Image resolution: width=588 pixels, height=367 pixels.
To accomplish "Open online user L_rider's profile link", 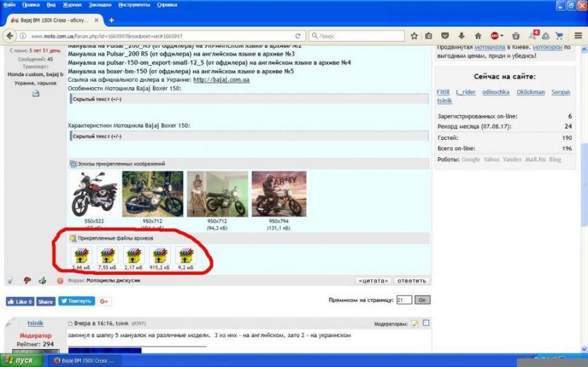I will click(x=466, y=92).
